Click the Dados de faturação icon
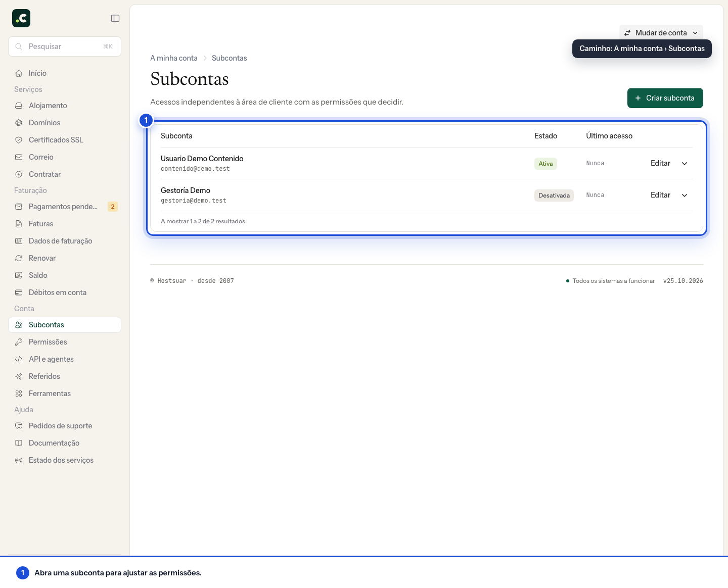 (x=19, y=241)
